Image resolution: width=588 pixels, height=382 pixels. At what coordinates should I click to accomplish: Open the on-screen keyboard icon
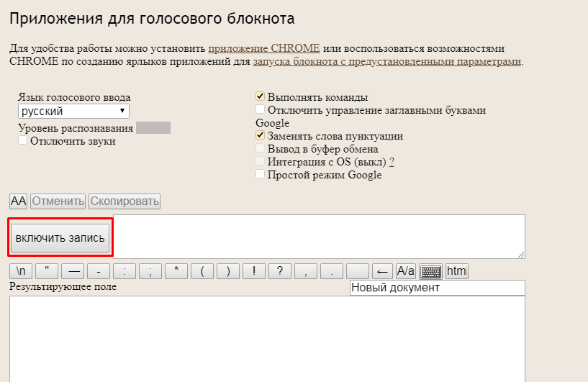pos(430,271)
